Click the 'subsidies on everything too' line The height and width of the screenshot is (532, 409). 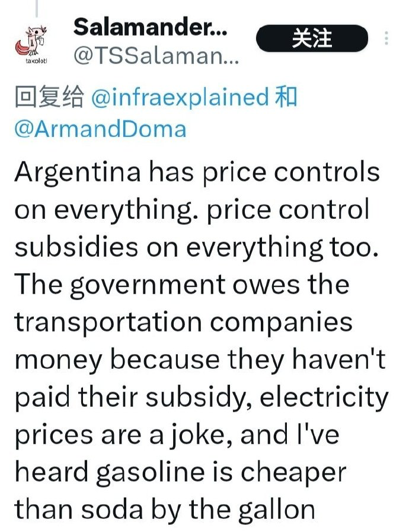pos(196,247)
